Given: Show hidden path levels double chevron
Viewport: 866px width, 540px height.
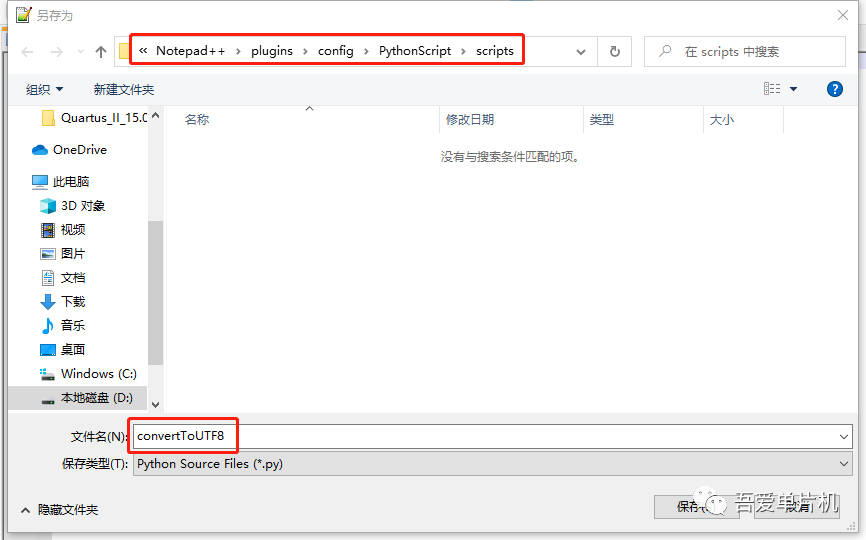Looking at the screenshot, I should 143,51.
